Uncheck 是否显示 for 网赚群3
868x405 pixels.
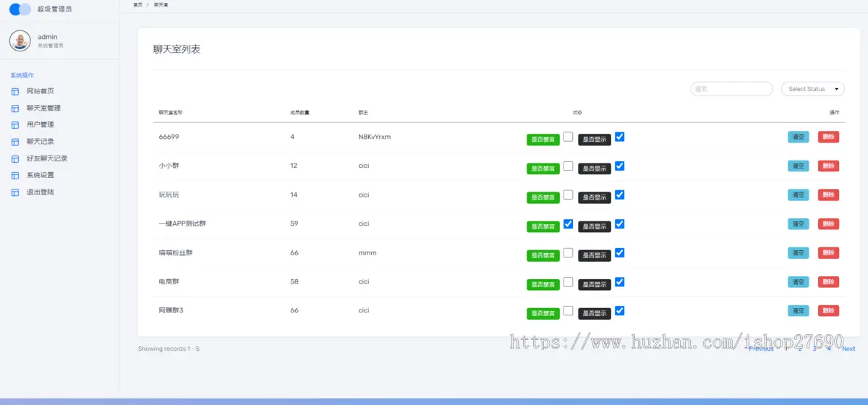point(619,310)
